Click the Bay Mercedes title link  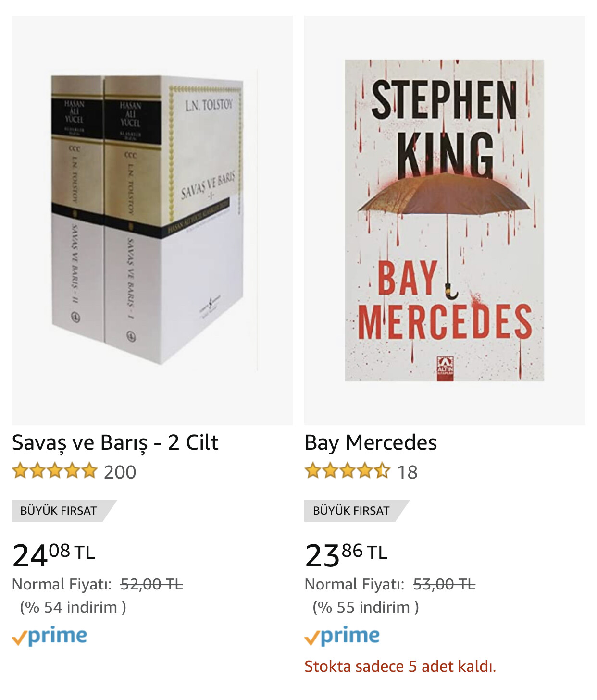[371, 443]
